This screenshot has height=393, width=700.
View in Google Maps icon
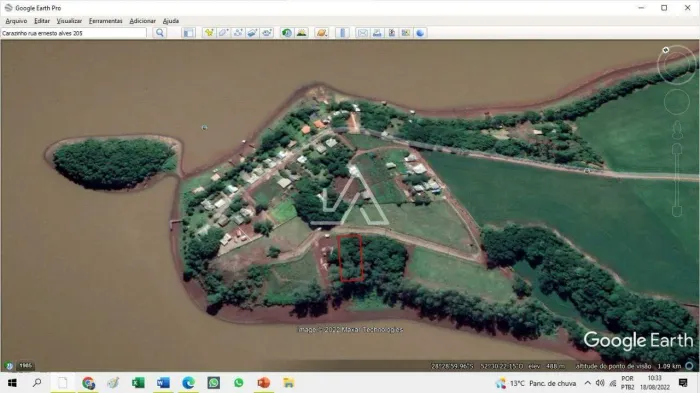[406, 33]
